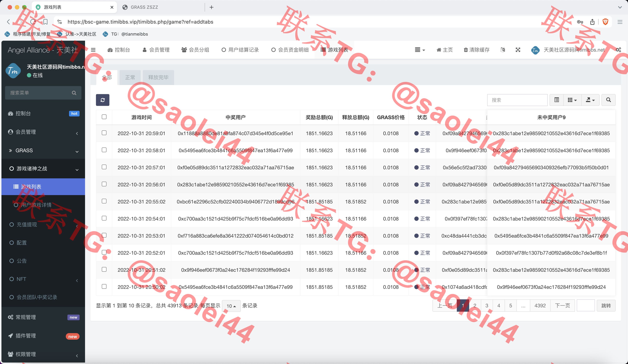
Task: Click the fullscreen expand icon
Action: tap(518, 50)
